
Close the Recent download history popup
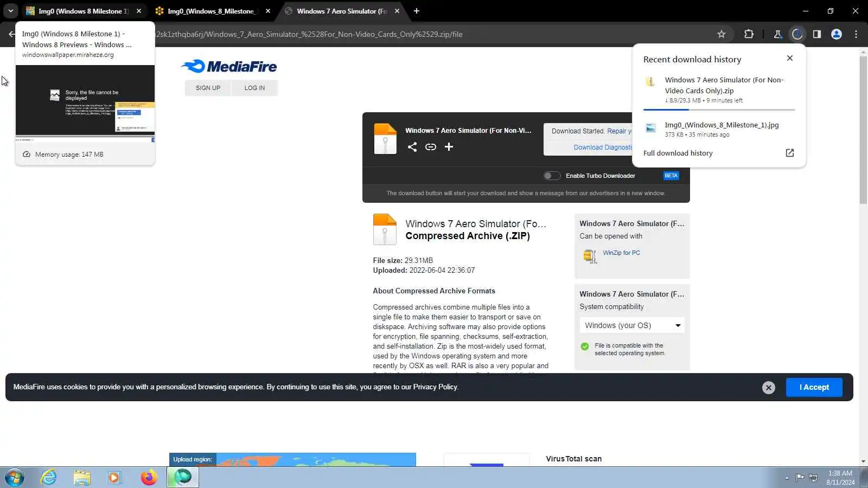790,58
